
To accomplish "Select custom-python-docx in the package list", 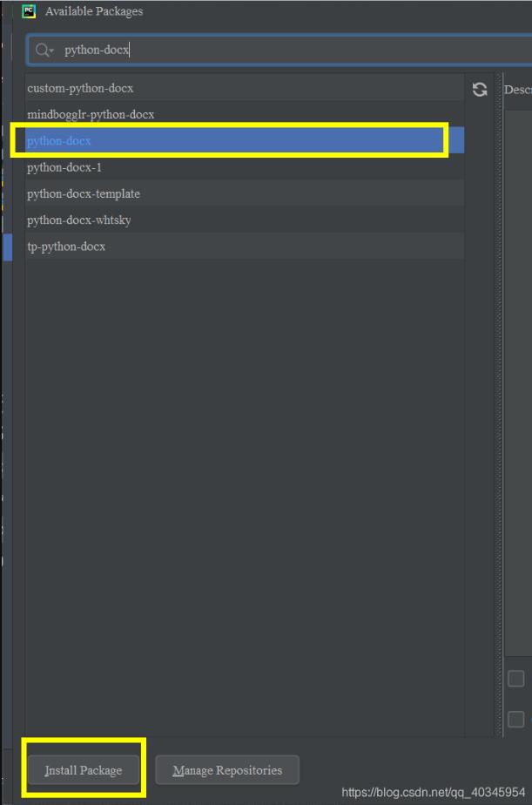I will click(245, 88).
